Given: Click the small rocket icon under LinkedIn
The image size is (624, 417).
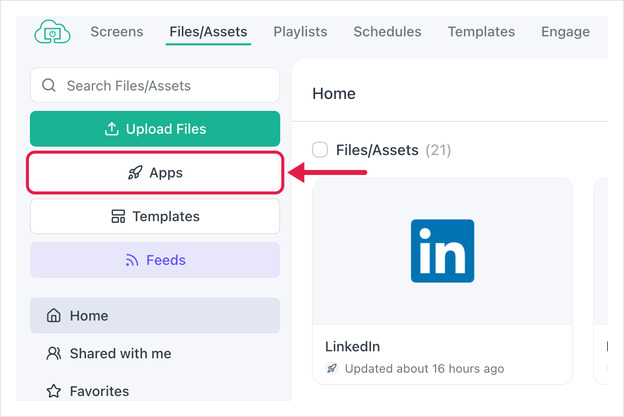Looking at the screenshot, I should [x=332, y=368].
